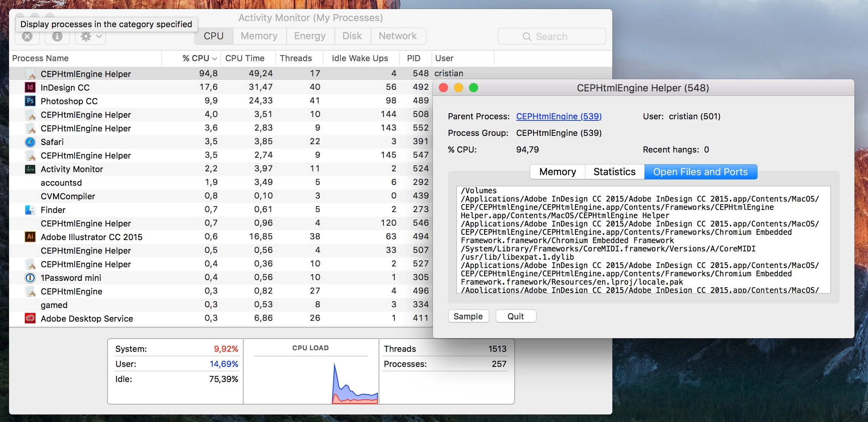This screenshot has width=868, height=422.
Task: Switch to the Memory tab
Action: point(259,36)
